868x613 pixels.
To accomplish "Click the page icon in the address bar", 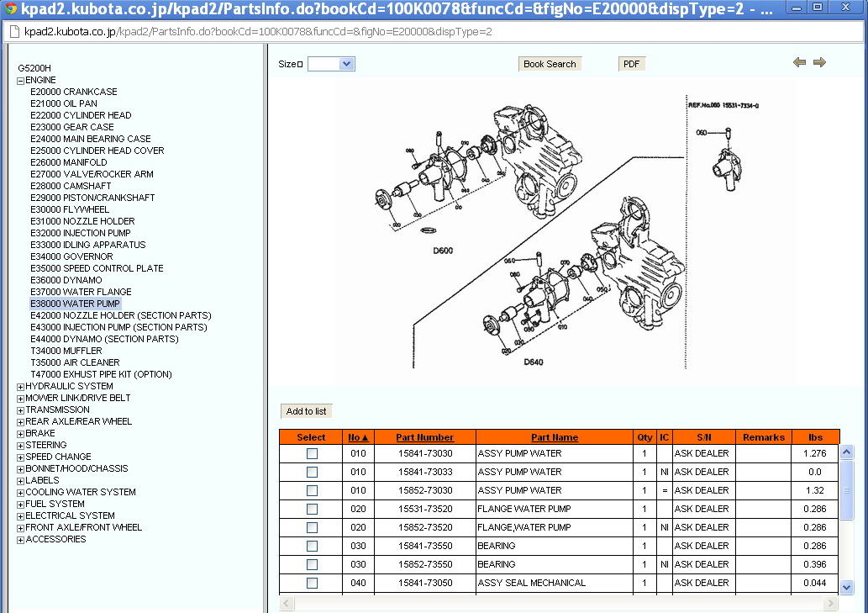I will [14, 32].
